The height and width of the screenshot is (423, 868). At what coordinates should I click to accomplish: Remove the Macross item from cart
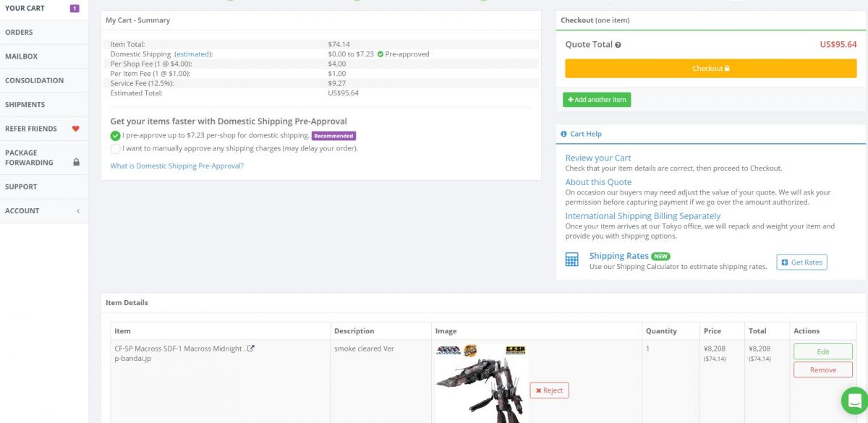(823, 369)
